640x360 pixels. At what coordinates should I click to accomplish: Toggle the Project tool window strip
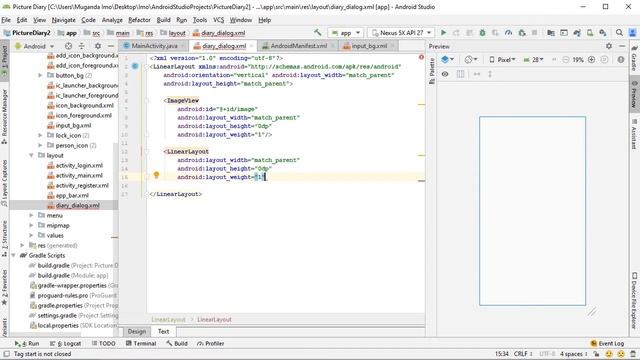4,60
